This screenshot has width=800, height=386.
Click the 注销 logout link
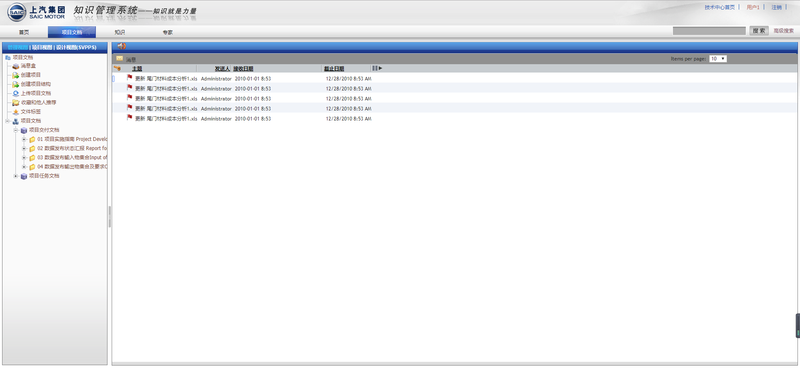[777, 8]
